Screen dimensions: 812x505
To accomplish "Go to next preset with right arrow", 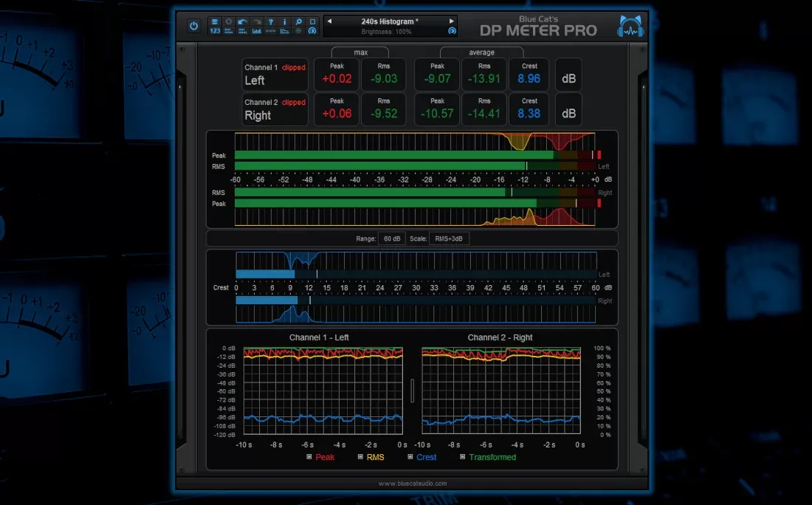I will [452, 21].
